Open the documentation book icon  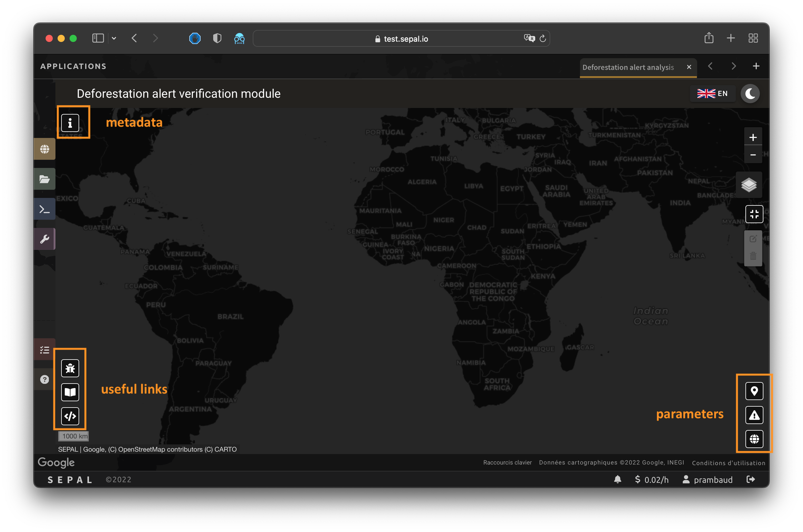tap(70, 392)
